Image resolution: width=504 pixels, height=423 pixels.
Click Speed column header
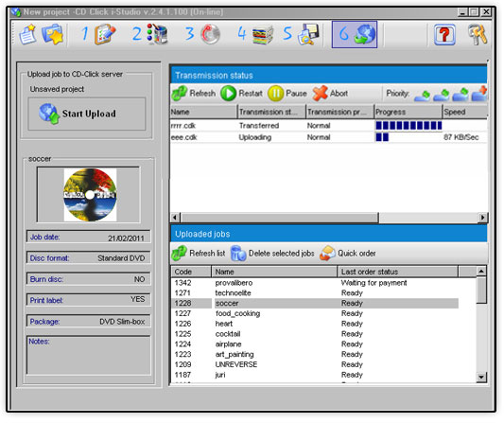pos(465,113)
